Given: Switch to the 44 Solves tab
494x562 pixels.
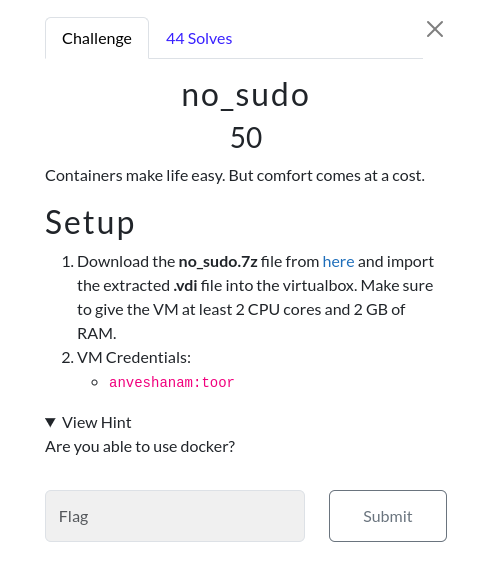Looking at the screenshot, I should point(199,39).
